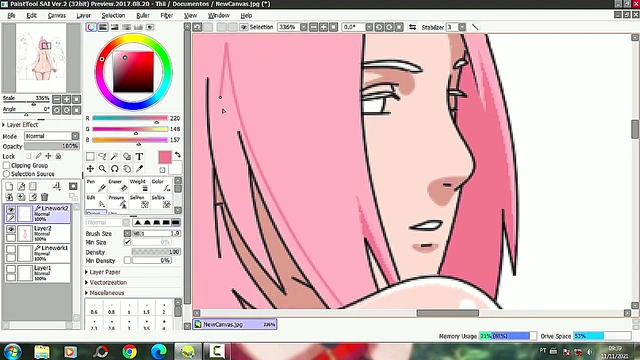The height and width of the screenshot is (360, 640).
Task: Select the eyedropper color picker tool
Action: click(x=139, y=169)
